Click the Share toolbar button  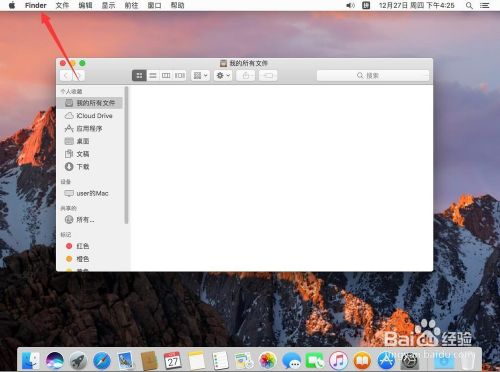[x=246, y=76]
